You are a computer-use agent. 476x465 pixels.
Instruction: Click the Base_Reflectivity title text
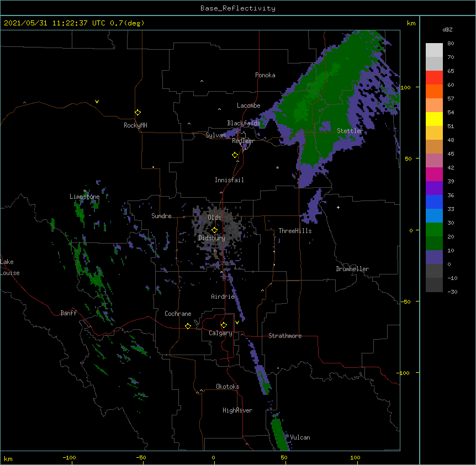(238, 8)
